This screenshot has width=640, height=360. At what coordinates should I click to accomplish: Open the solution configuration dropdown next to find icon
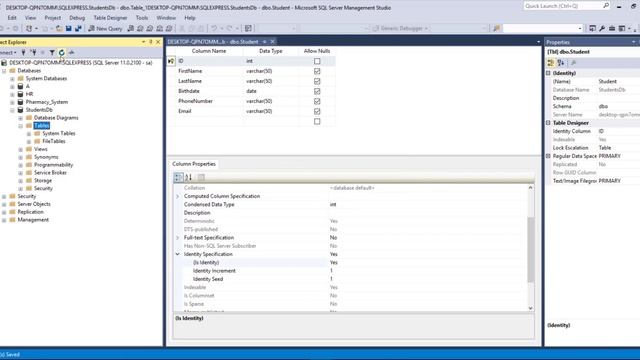coord(580,29)
